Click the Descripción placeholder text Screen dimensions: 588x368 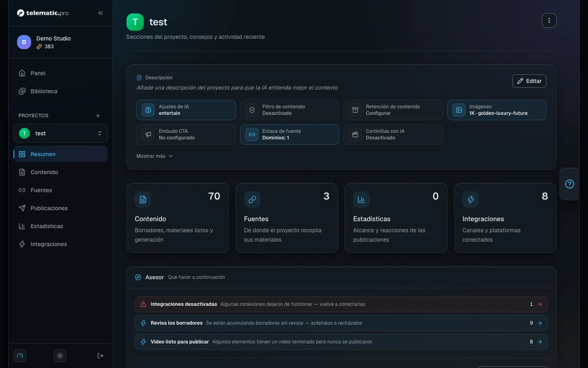pyautogui.click(x=237, y=88)
